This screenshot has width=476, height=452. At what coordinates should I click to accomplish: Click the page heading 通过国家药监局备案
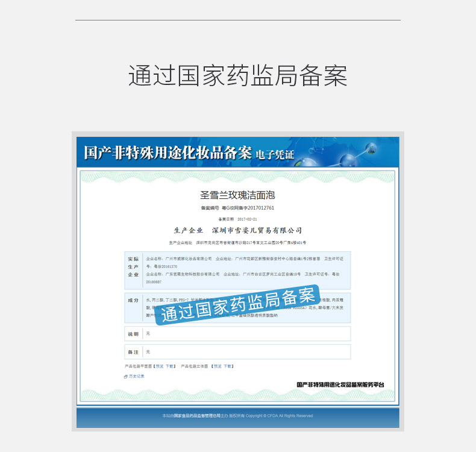237,75
